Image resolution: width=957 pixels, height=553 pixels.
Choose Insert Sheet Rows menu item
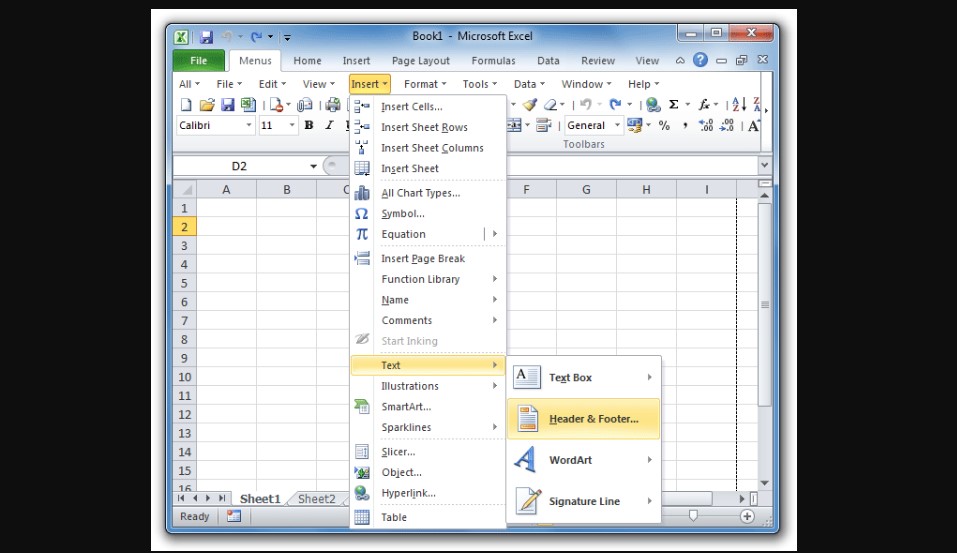click(x=428, y=127)
